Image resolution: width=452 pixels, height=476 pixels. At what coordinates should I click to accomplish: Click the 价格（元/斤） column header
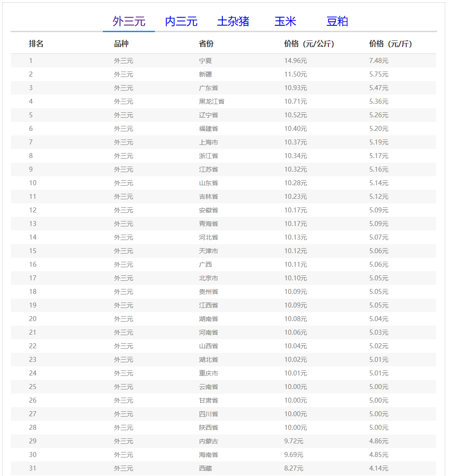(x=390, y=44)
